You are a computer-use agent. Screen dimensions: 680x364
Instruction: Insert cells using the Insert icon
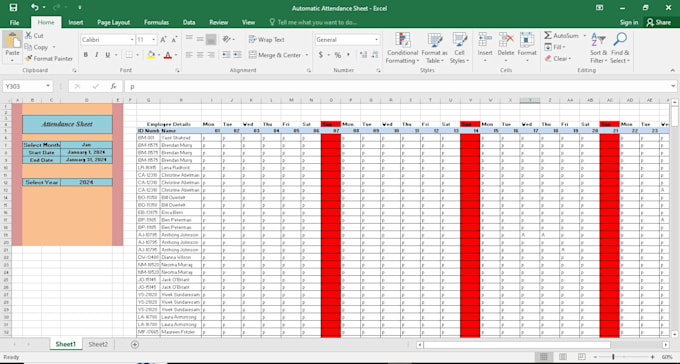tap(485, 40)
